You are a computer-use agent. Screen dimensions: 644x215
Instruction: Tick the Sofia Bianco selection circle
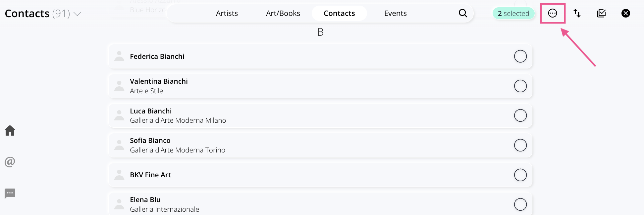click(x=520, y=145)
